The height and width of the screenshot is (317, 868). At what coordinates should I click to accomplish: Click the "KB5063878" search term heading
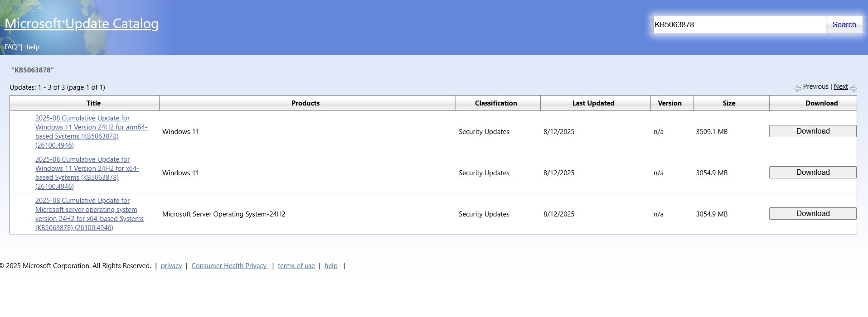[33, 70]
